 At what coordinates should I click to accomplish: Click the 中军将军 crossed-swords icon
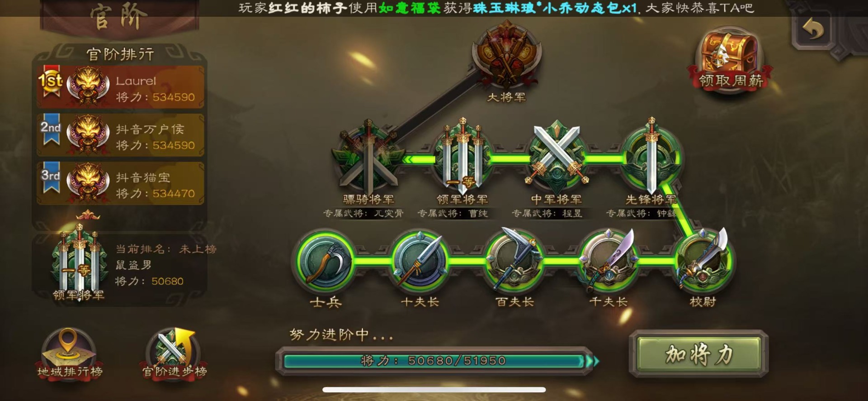pos(557,156)
